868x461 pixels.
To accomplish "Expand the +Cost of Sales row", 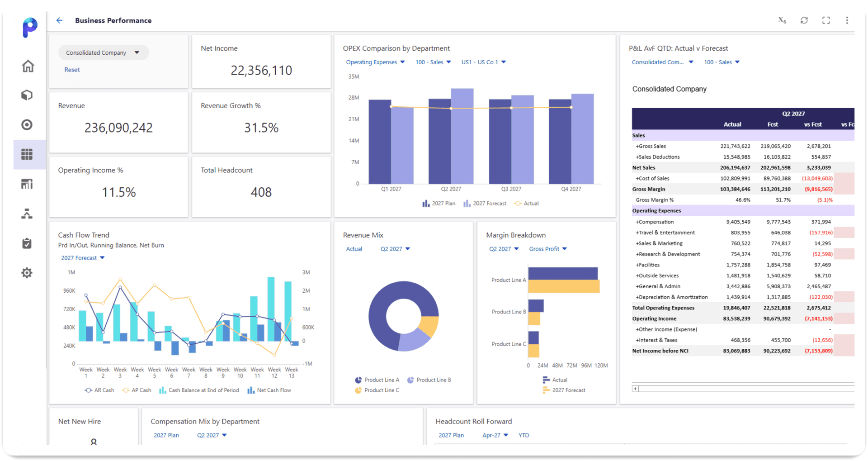I will pyautogui.click(x=652, y=178).
